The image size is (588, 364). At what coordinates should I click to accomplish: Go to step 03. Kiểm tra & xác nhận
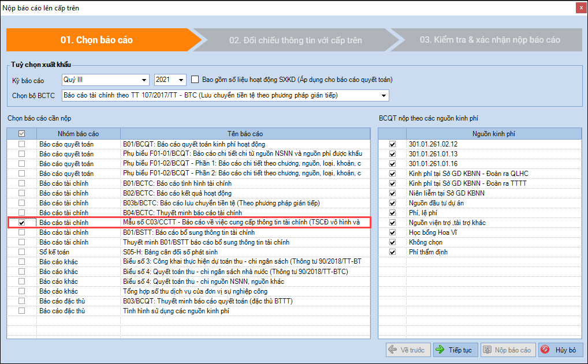[489, 40]
